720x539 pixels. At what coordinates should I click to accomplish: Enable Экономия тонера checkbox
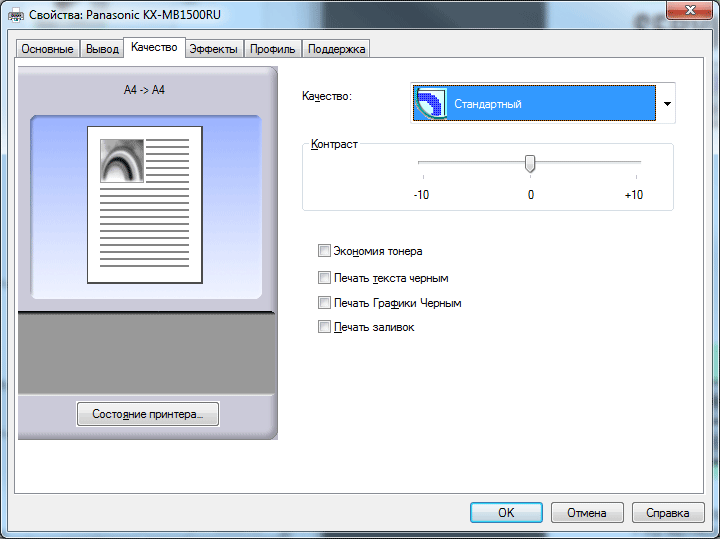coord(324,251)
